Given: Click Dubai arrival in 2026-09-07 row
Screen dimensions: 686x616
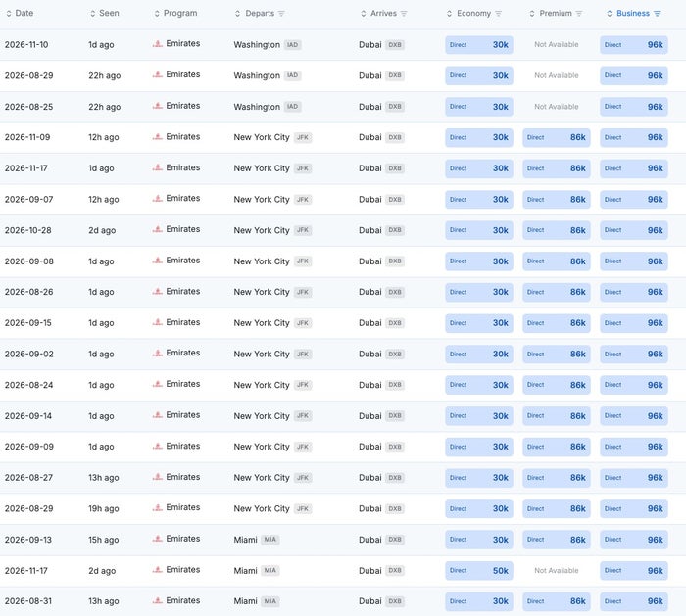Looking at the screenshot, I should coord(370,200).
